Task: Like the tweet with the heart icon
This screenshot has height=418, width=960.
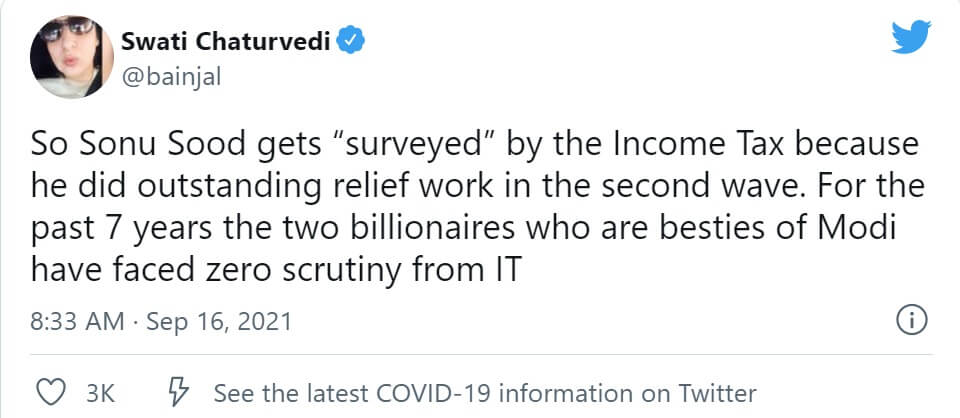Action: coord(51,392)
